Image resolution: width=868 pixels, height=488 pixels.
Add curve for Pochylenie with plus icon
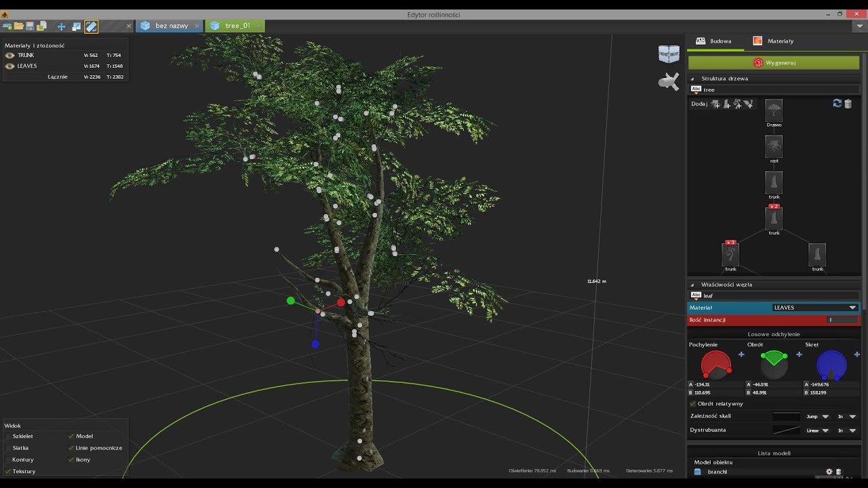point(741,354)
